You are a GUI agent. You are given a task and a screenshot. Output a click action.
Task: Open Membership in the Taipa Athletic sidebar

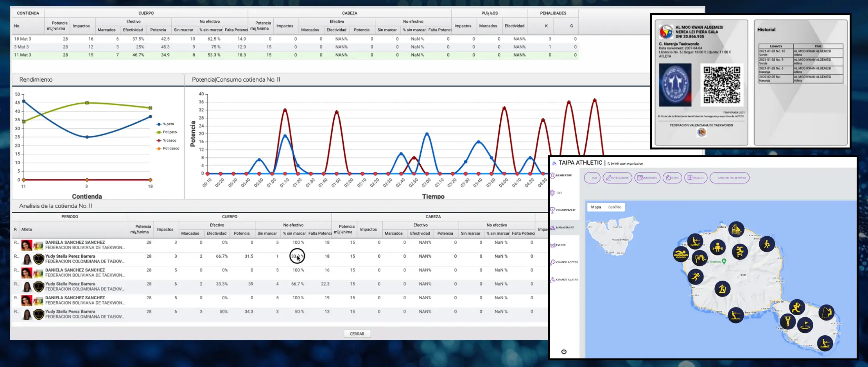pos(561,175)
